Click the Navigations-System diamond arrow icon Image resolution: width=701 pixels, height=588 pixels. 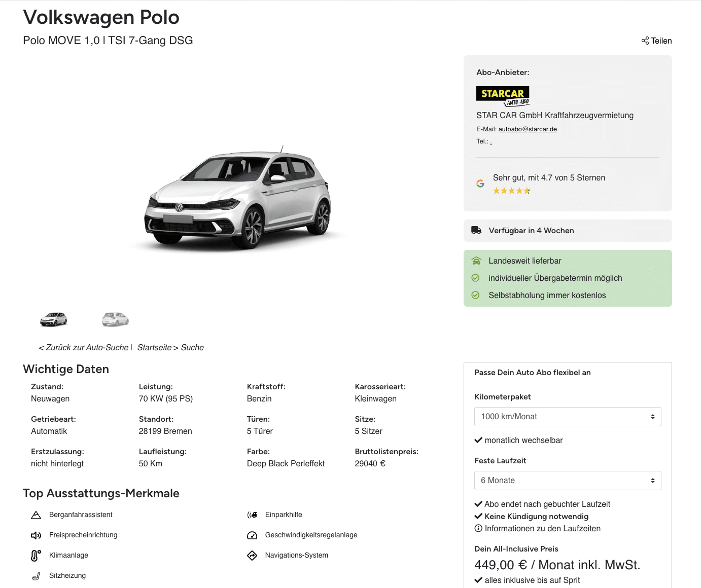click(252, 556)
